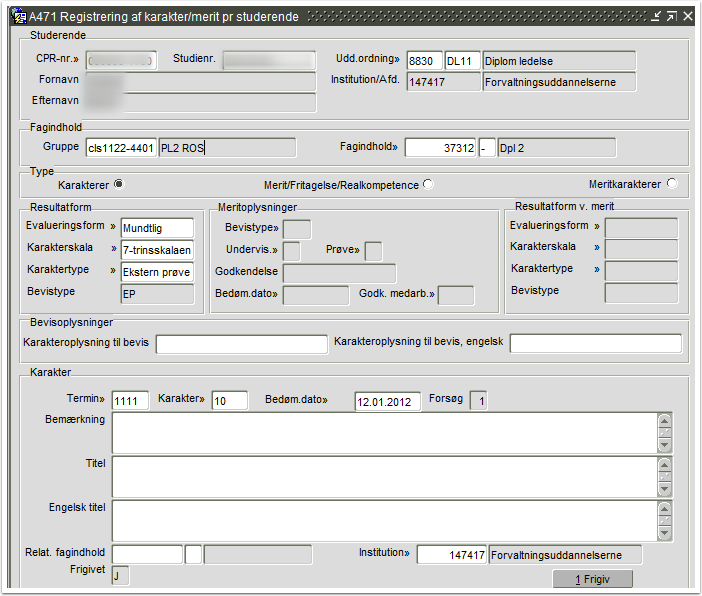Click Karakteroplysning til bevis, engelsk field
The width and height of the screenshot is (702, 596).
point(596,343)
